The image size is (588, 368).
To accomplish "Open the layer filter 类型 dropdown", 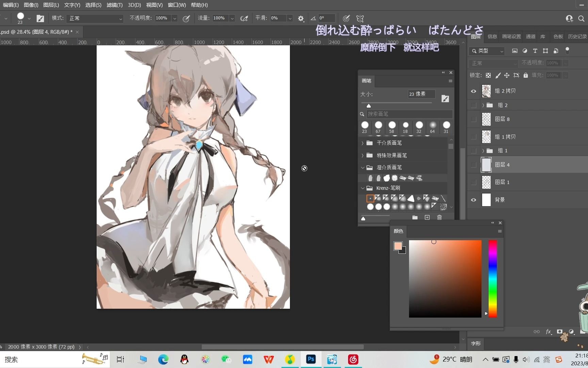I will 487,51.
